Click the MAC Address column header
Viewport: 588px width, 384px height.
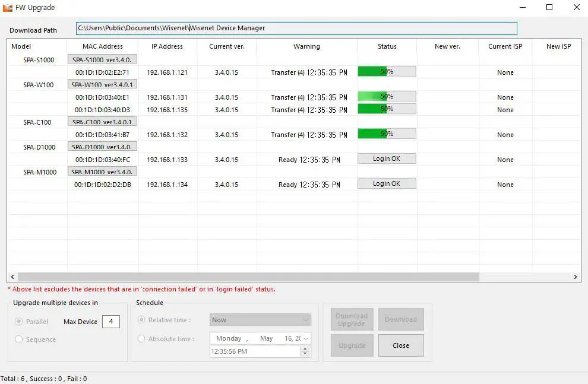click(x=103, y=46)
